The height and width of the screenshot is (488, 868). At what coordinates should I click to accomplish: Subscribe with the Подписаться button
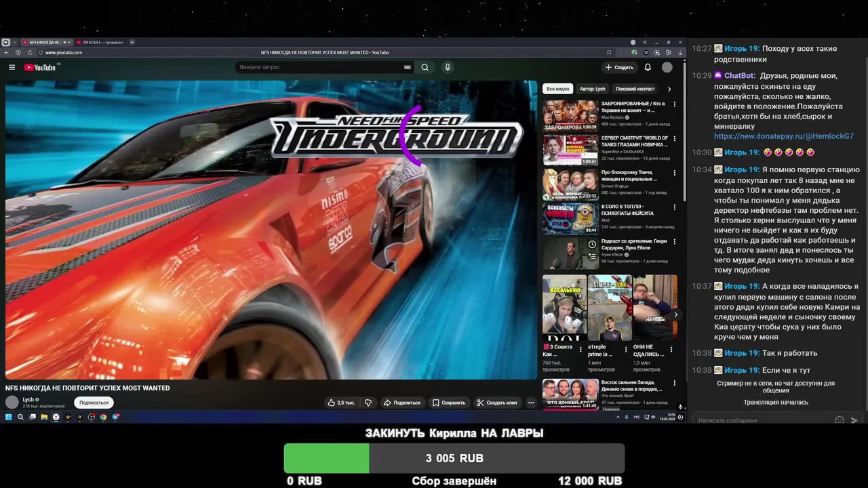tap(94, 403)
